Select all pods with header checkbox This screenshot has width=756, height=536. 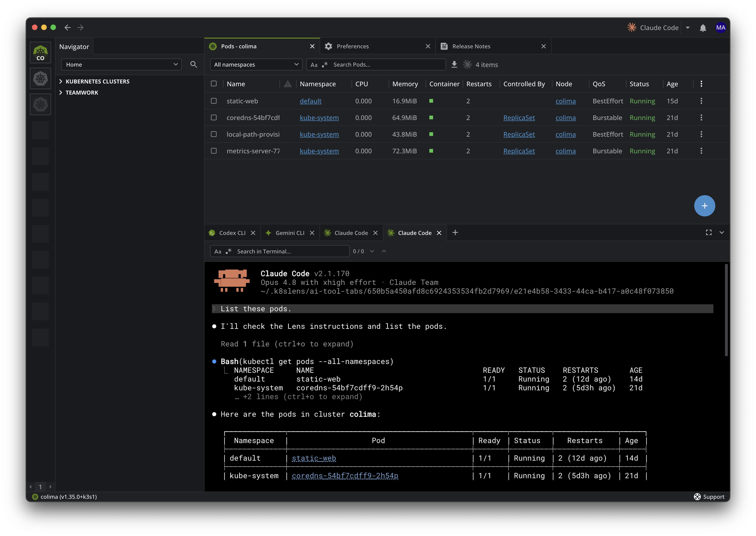214,84
